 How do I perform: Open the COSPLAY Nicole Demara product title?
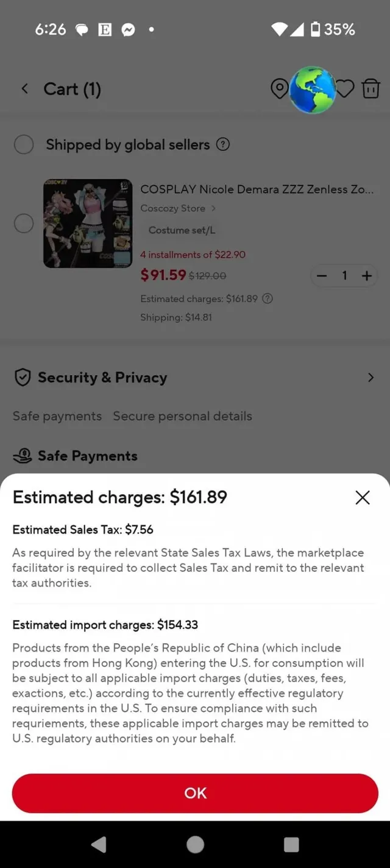[257, 189]
